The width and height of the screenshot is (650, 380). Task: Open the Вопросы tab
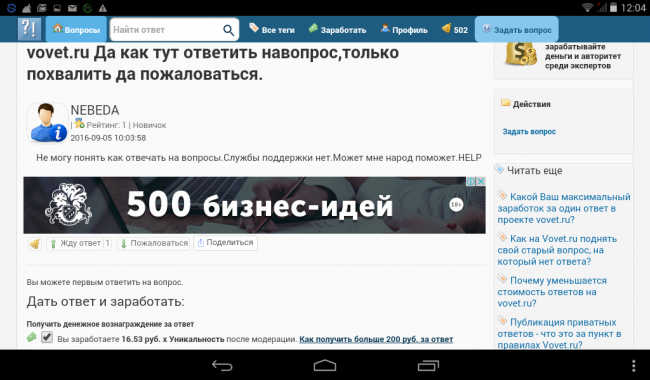pyautogui.click(x=76, y=29)
